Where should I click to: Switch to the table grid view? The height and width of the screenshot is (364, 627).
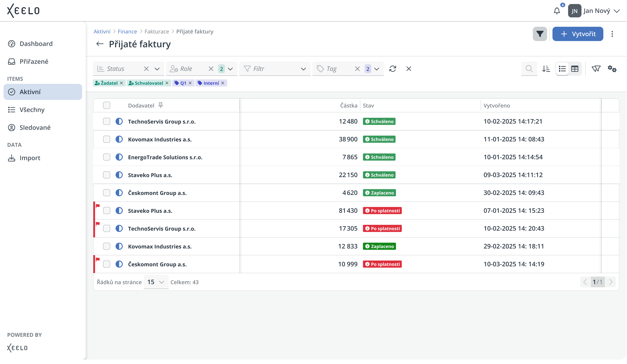point(575,69)
